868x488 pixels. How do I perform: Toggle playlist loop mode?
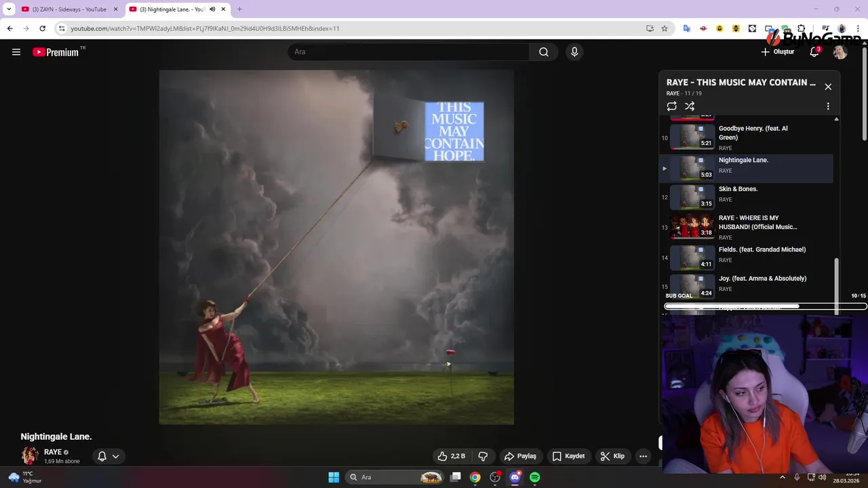671,106
